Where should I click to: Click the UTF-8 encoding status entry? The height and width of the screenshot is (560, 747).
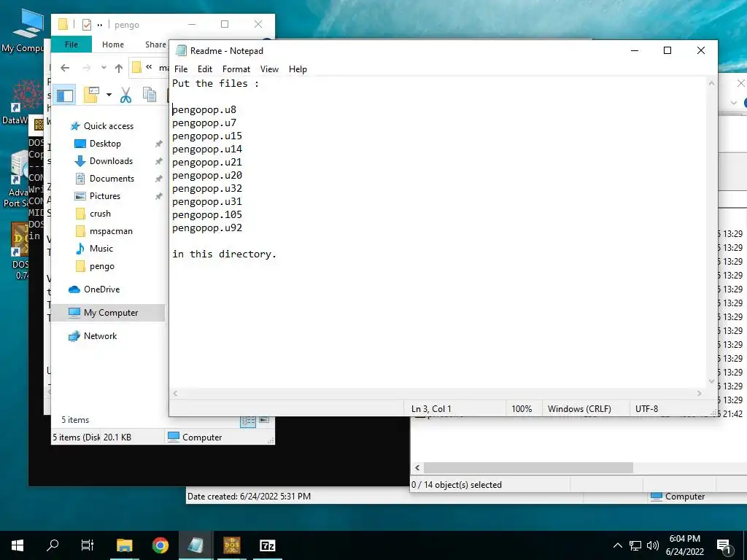coord(646,409)
